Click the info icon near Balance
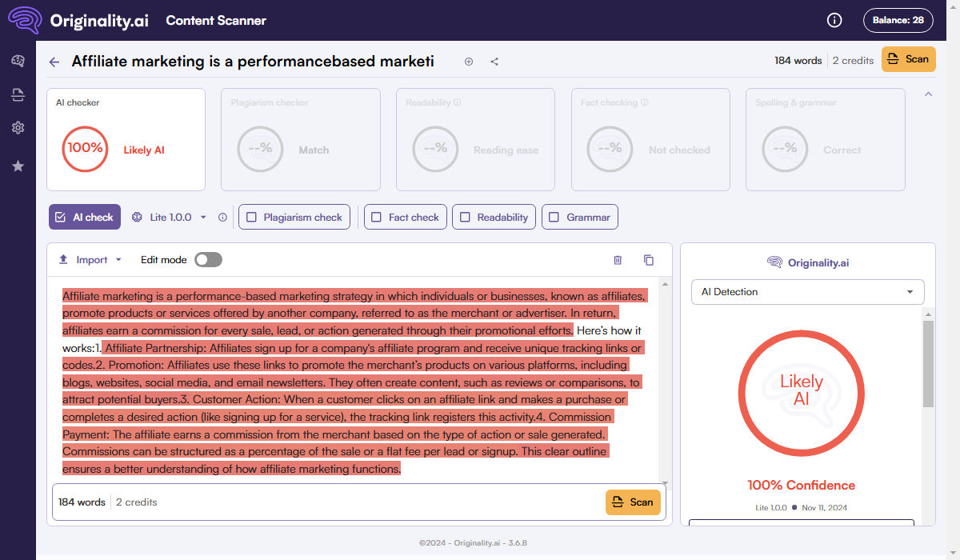 point(834,20)
